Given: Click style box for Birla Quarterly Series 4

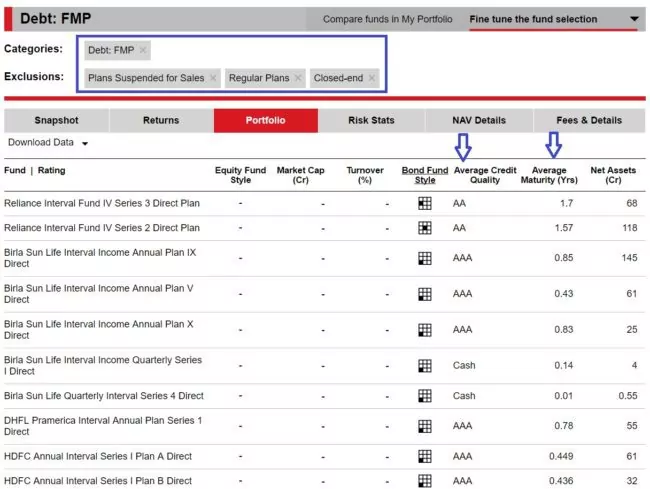Looking at the screenshot, I should pos(425,396).
